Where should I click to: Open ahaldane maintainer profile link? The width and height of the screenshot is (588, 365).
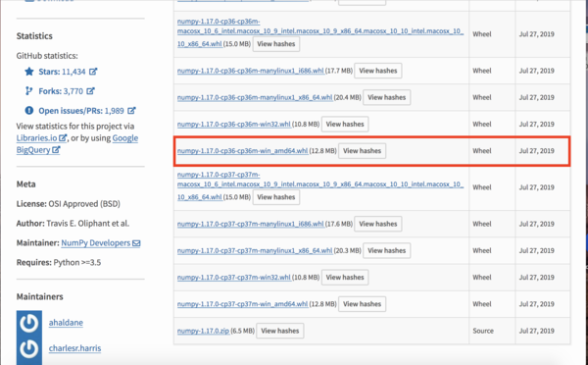66,322
